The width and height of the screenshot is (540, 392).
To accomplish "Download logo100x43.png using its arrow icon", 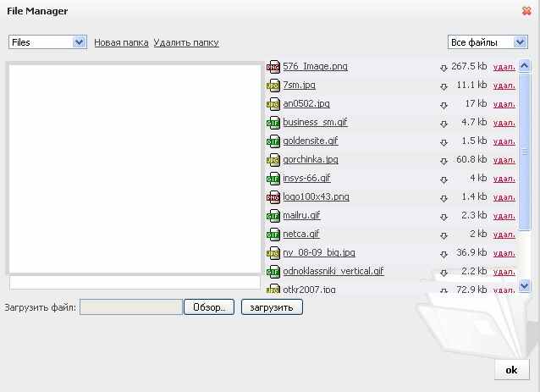I will click(444, 198).
